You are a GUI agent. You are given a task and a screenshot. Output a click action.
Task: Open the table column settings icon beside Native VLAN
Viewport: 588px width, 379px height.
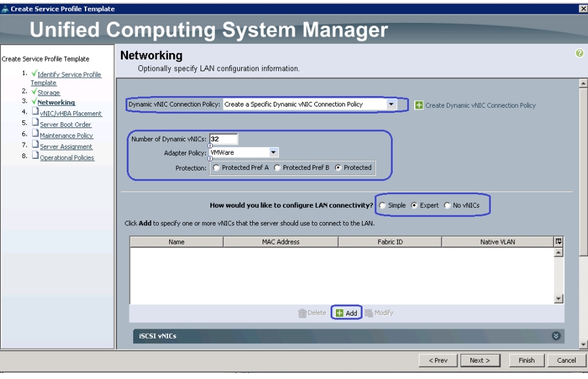[x=559, y=242]
